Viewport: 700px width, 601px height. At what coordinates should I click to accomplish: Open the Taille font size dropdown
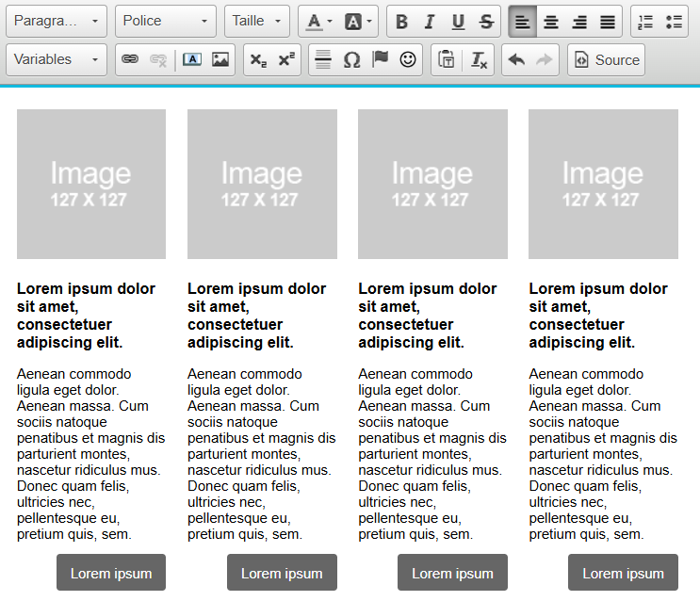[x=256, y=22]
